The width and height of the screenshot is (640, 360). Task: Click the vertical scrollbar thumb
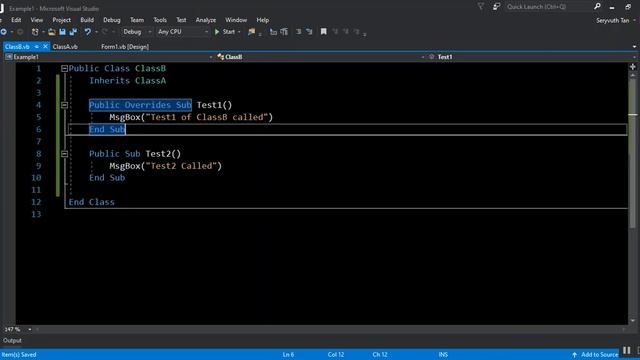(x=633, y=154)
